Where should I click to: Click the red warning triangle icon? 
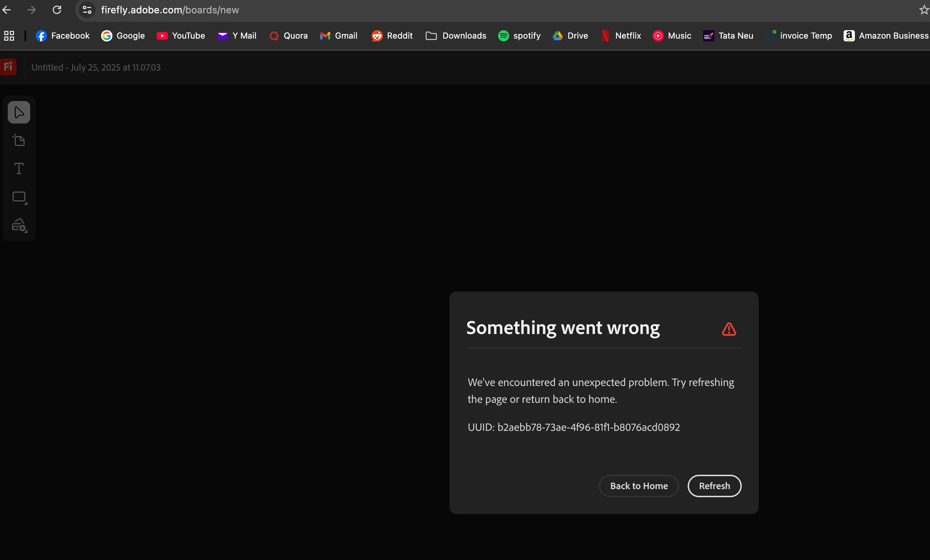(729, 329)
